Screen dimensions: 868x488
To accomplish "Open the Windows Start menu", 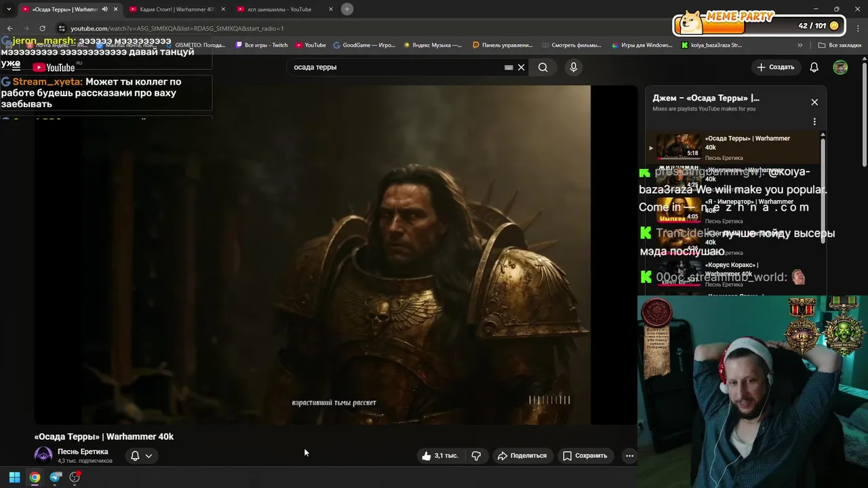I will pyautogui.click(x=14, y=477).
